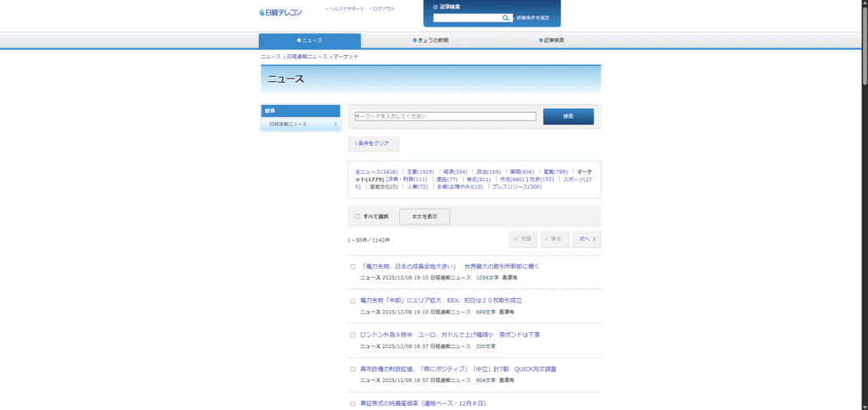Check the すべて選択 checkbox
Screen dimensions: 868x410
pyautogui.click(x=357, y=216)
